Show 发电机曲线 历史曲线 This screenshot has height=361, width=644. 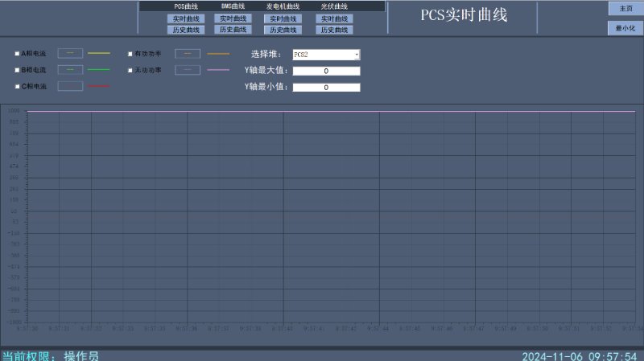283,30
